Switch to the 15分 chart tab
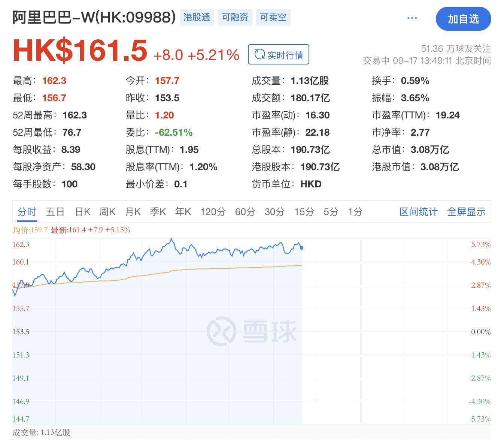 click(x=304, y=212)
